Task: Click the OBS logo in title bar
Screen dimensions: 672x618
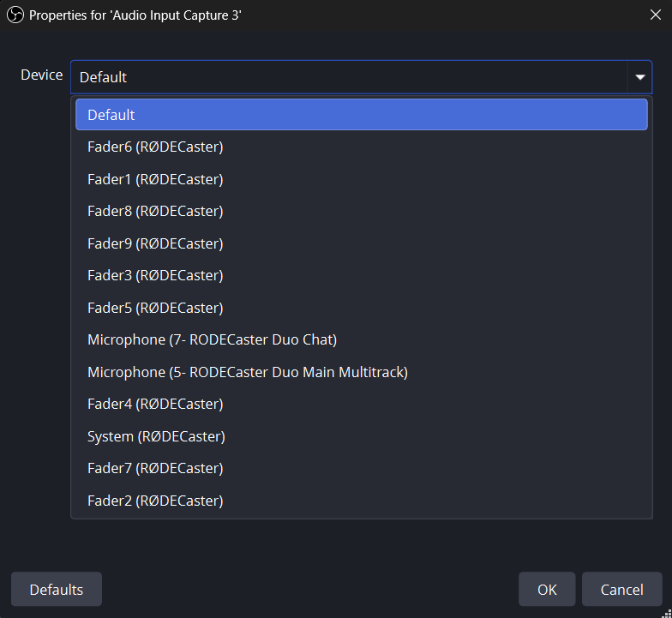Action: [x=15, y=15]
